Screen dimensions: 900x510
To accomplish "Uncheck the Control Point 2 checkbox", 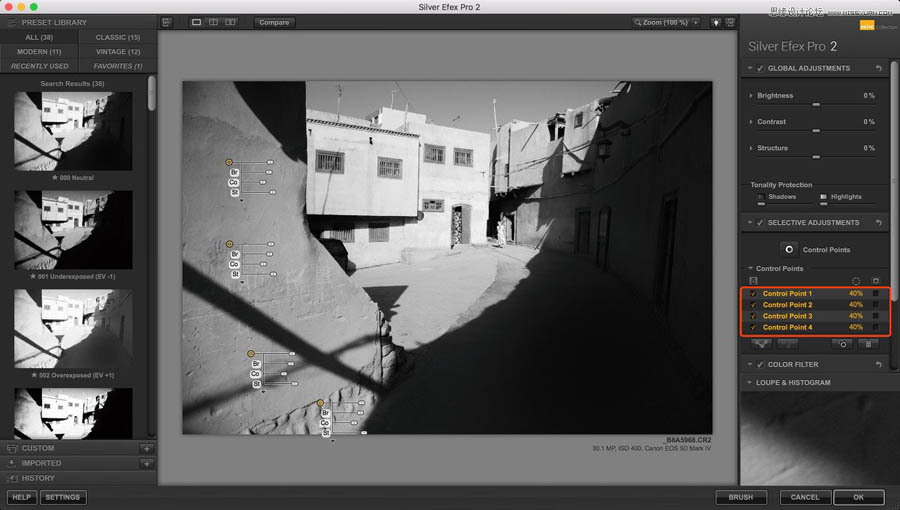I will 753,305.
